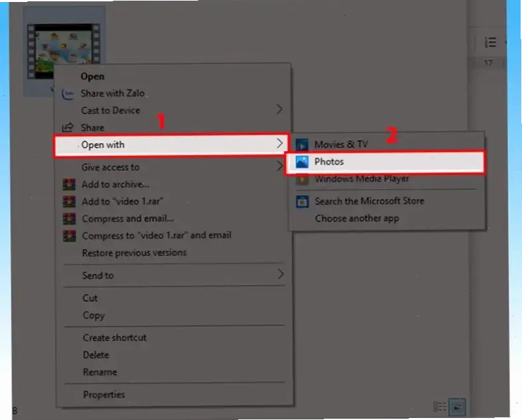
Task: Expand the Cast to Device submenu arrow
Action: coord(279,109)
